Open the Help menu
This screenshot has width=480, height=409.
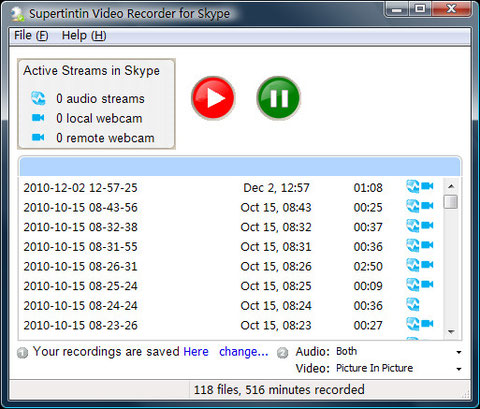pyautogui.click(x=84, y=35)
